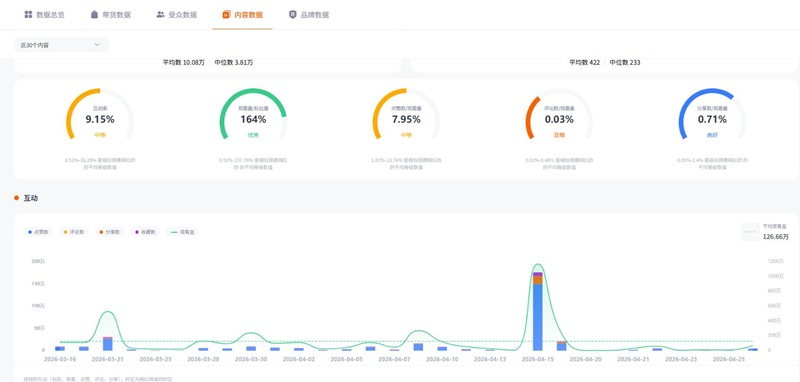
Task: Expand the 近30个内容 dropdown
Action: (61, 45)
